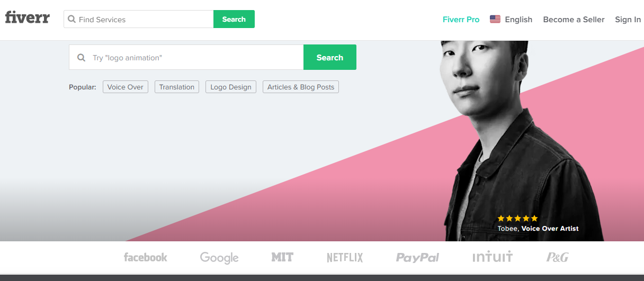Click Sign In
This screenshot has width=644, height=281.
click(x=628, y=19)
